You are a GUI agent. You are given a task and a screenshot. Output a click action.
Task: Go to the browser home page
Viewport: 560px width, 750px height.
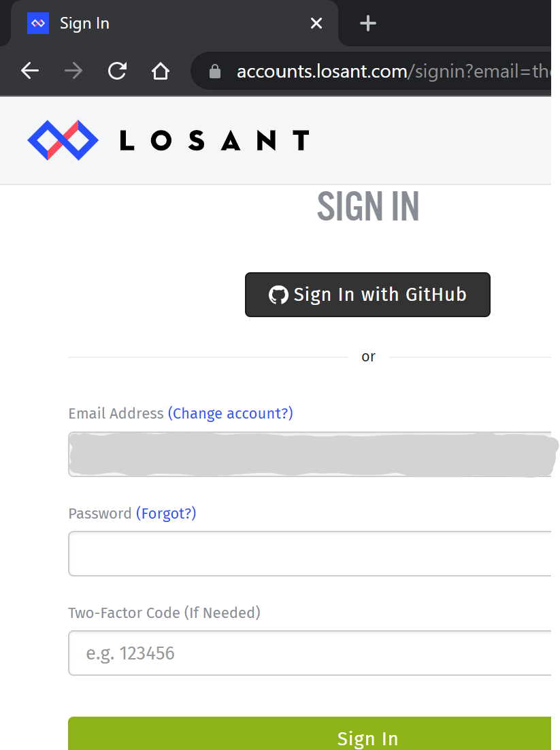pyautogui.click(x=161, y=71)
